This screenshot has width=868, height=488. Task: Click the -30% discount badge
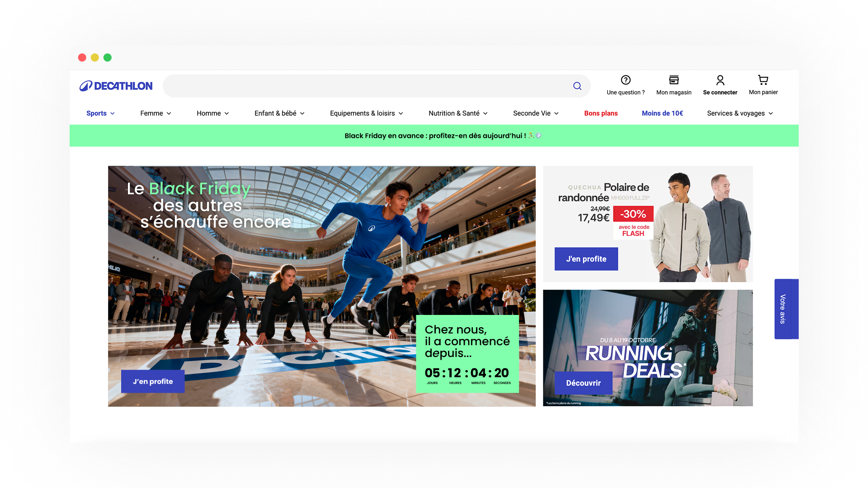click(x=633, y=214)
